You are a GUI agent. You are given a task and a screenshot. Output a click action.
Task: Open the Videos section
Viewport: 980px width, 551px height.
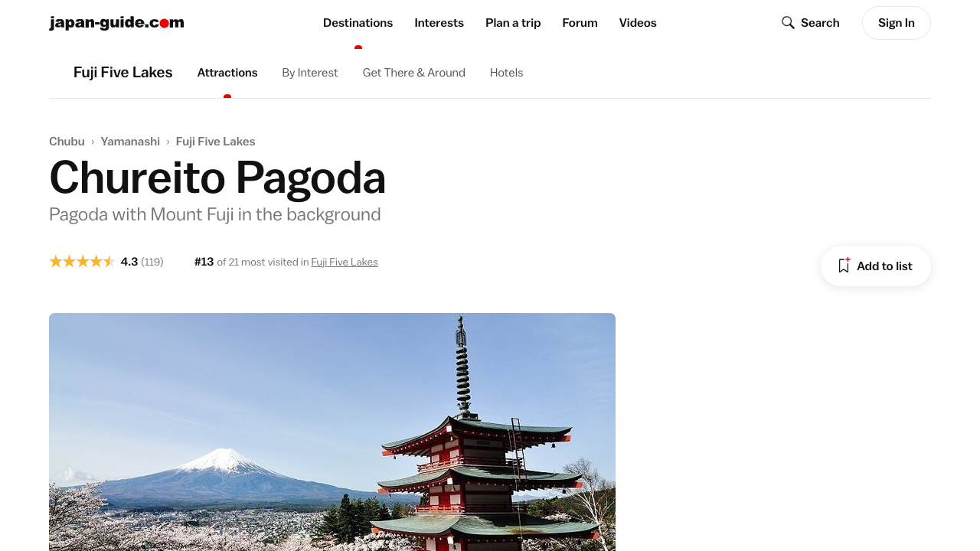[x=638, y=23]
